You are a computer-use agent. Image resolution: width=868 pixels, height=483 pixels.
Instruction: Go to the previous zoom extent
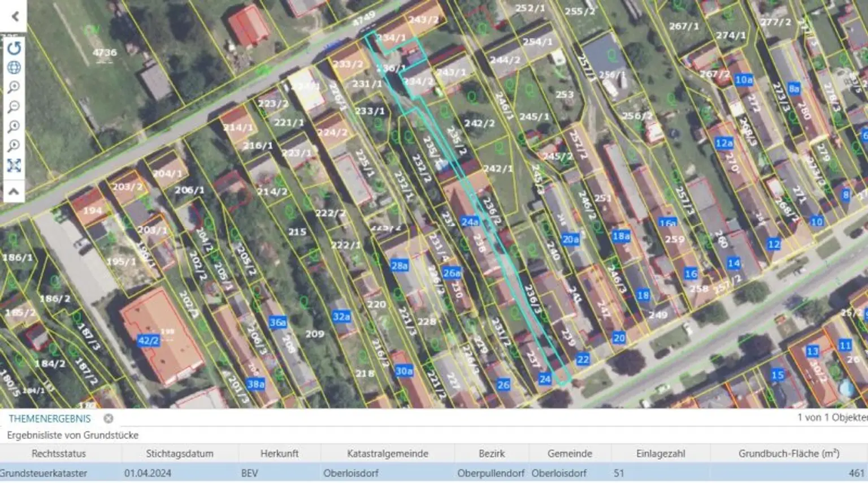point(14,126)
